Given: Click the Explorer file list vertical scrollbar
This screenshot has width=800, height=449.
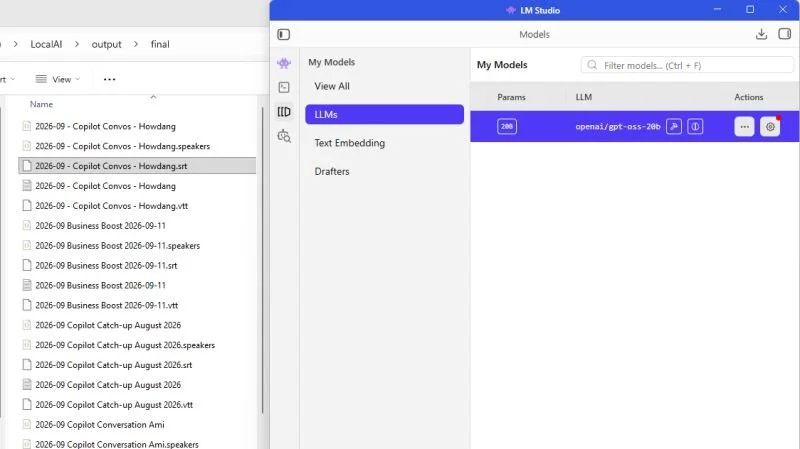Looking at the screenshot, I should click(x=262, y=260).
